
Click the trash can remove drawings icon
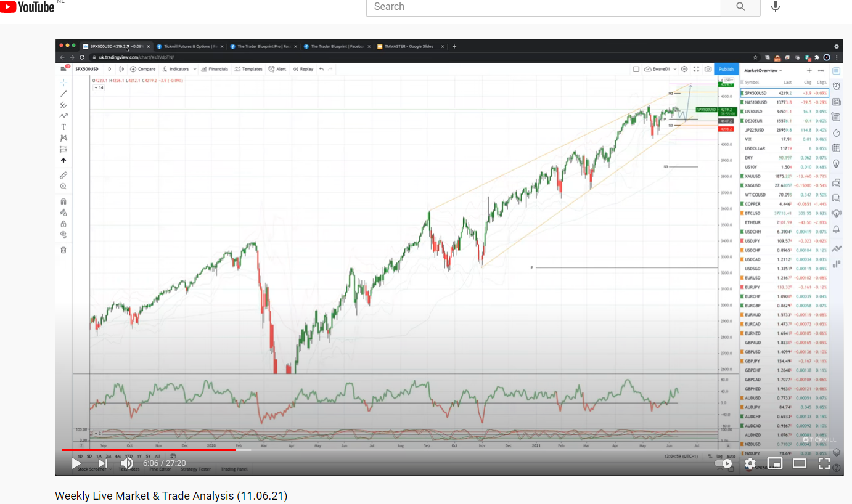[x=63, y=250]
